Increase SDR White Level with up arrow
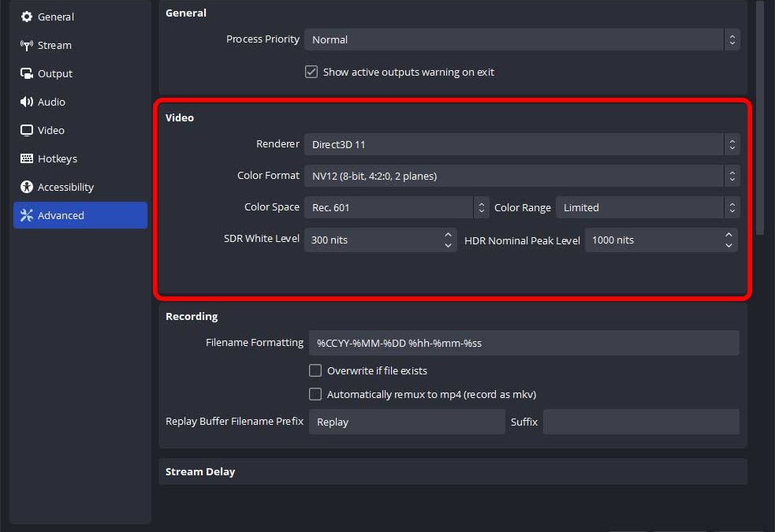Viewport: 775px width, 532px height. pyautogui.click(x=448, y=235)
